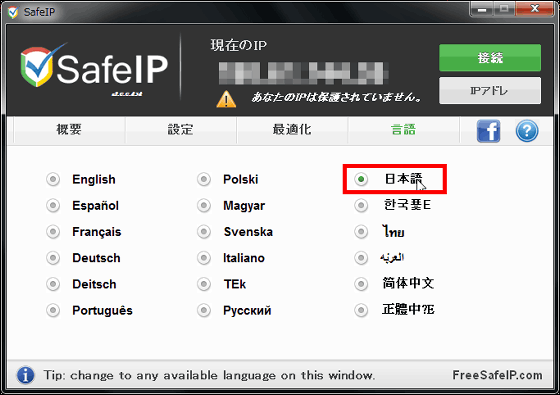Click the SafeIP shield logo
Image resolution: width=560 pixels, height=395 pixels.
[x=37, y=66]
